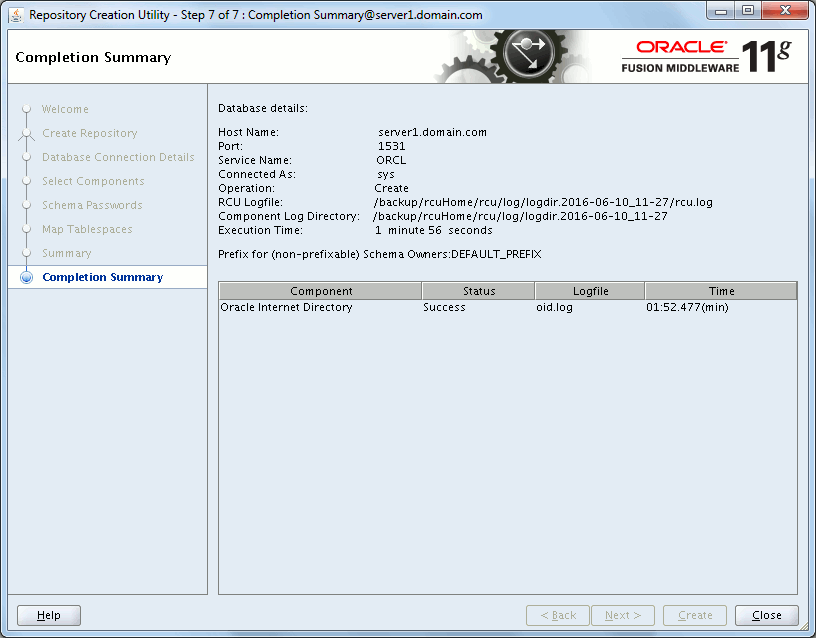The height and width of the screenshot is (638, 816).
Task: Select Completion Summary in the step list
Action: tap(103, 277)
